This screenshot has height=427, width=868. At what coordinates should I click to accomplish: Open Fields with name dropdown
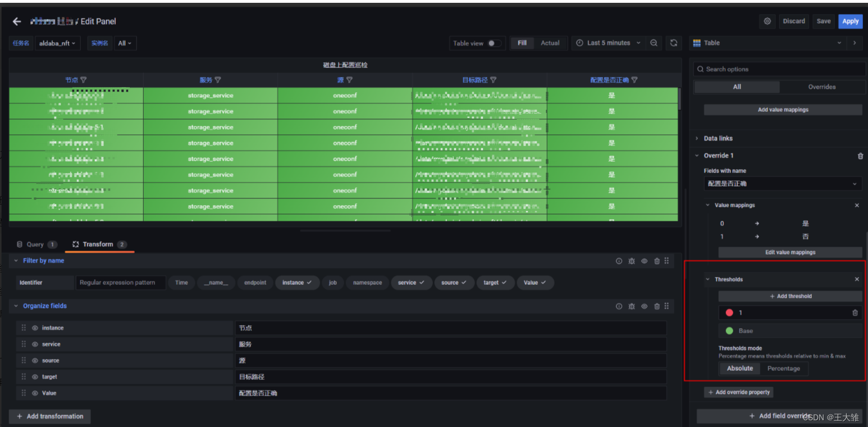coord(783,184)
